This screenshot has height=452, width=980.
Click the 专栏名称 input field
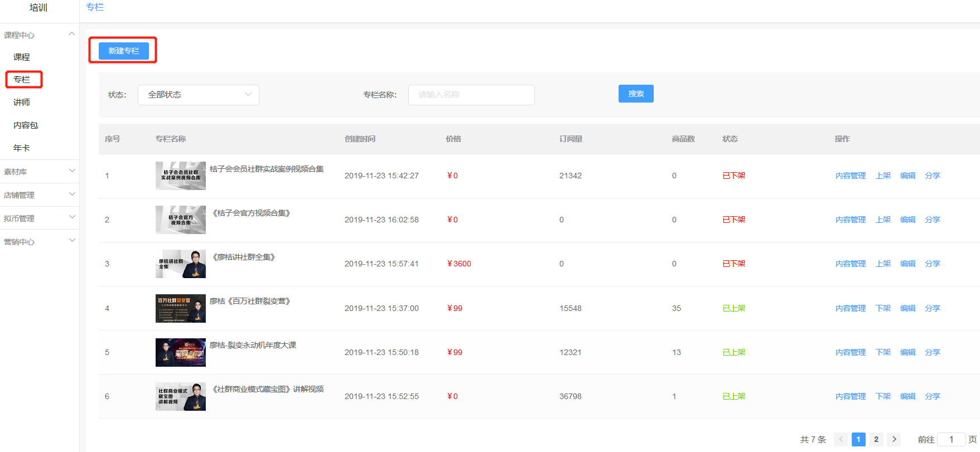471,95
